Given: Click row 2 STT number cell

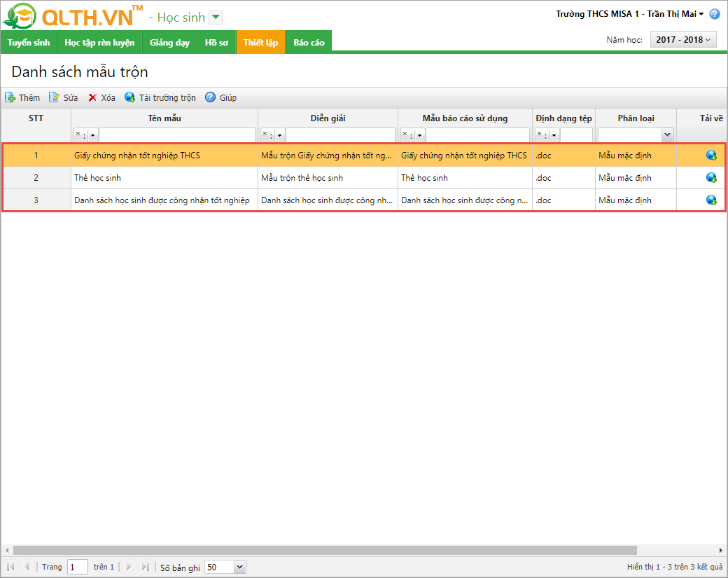Looking at the screenshot, I should coord(36,177).
